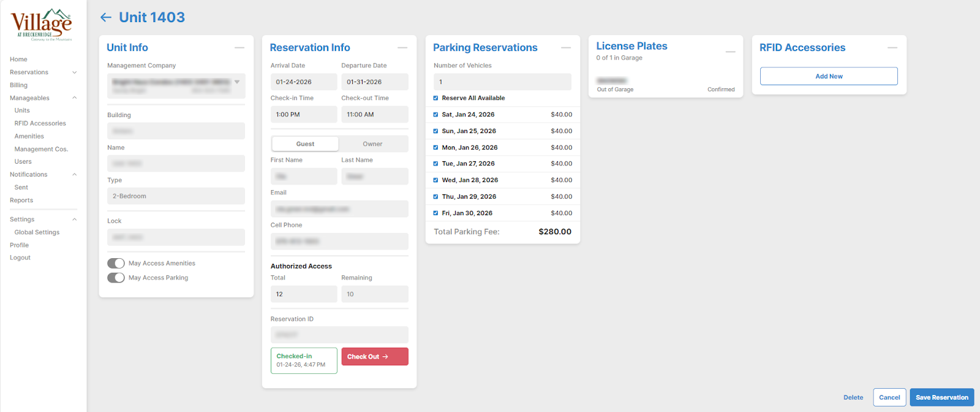Click the Save Reservation button
The width and height of the screenshot is (980, 412).
pyautogui.click(x=941, y=397)
